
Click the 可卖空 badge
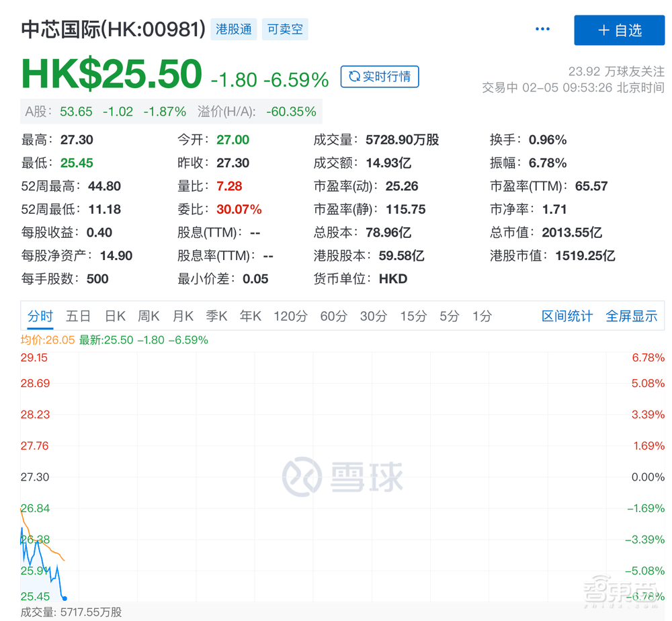tap(285, 30)
